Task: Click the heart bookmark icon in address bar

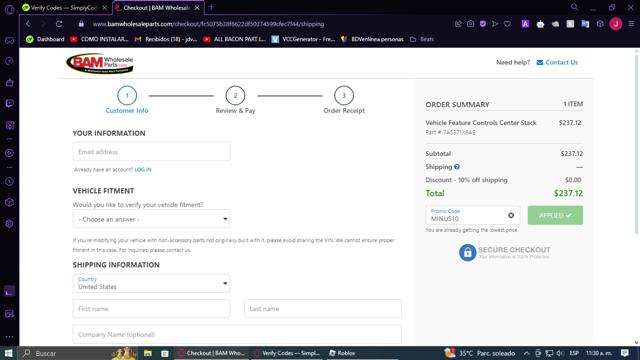Action: point(507,24)
